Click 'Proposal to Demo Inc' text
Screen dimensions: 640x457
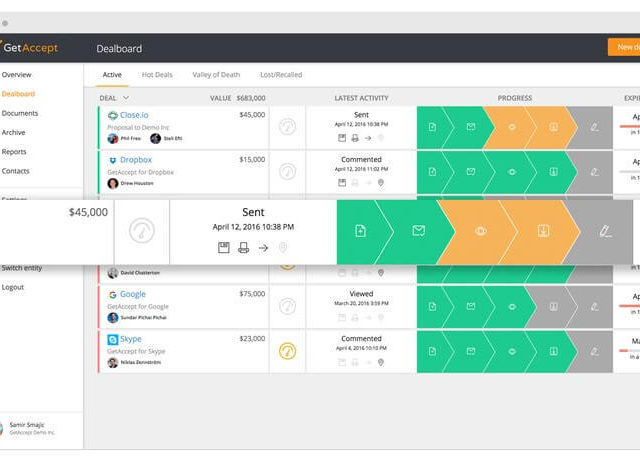[138, 127]
